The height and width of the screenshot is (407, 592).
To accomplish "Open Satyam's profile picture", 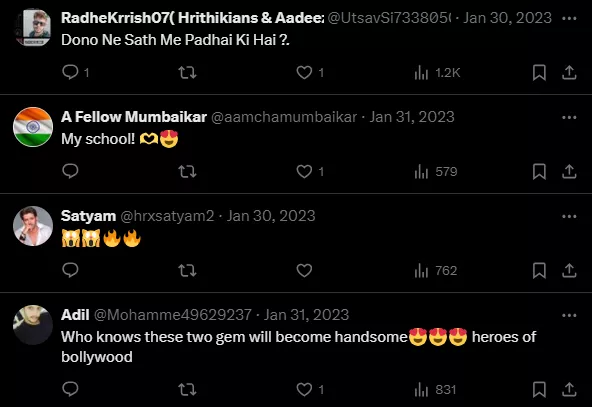I will click(33, 226).
